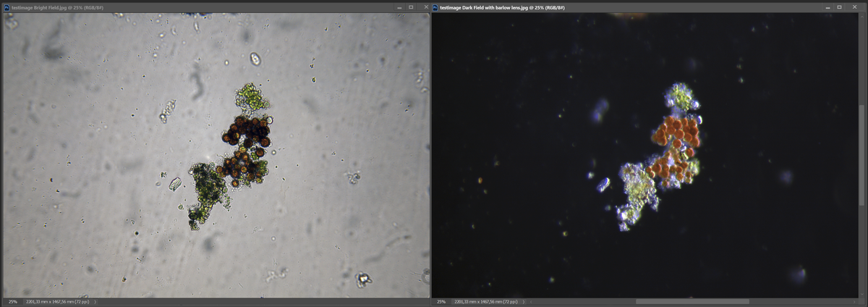
Task: Expand the status bar arrow menu in the Dark Field window
Action: (x=524, y=301)
